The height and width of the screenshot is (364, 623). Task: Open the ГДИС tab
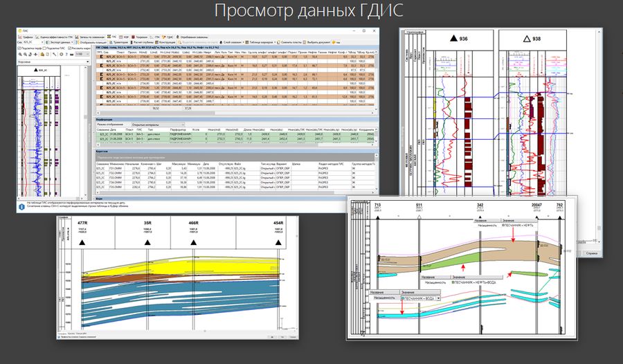(x=168, y=37)
